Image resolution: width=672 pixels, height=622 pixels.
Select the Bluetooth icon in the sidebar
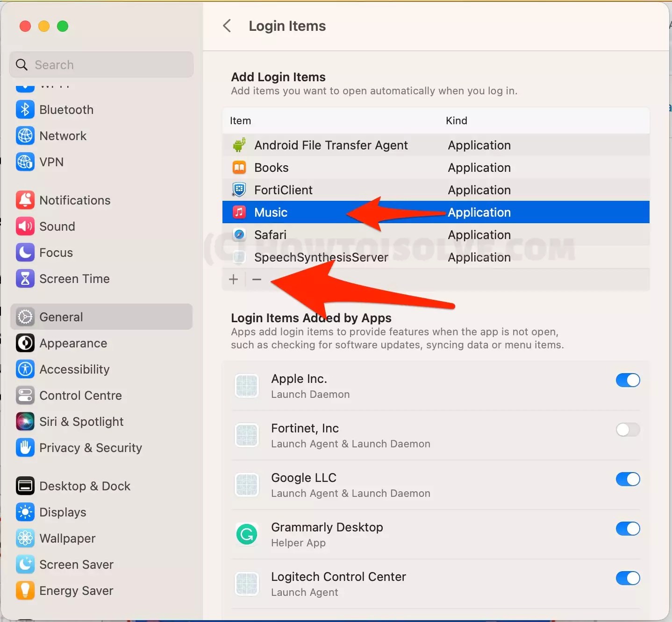coord(25,109)
